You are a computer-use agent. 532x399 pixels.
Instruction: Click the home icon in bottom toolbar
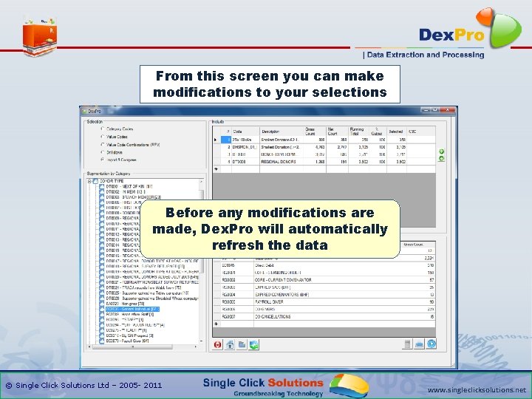(x=230, y=345)
